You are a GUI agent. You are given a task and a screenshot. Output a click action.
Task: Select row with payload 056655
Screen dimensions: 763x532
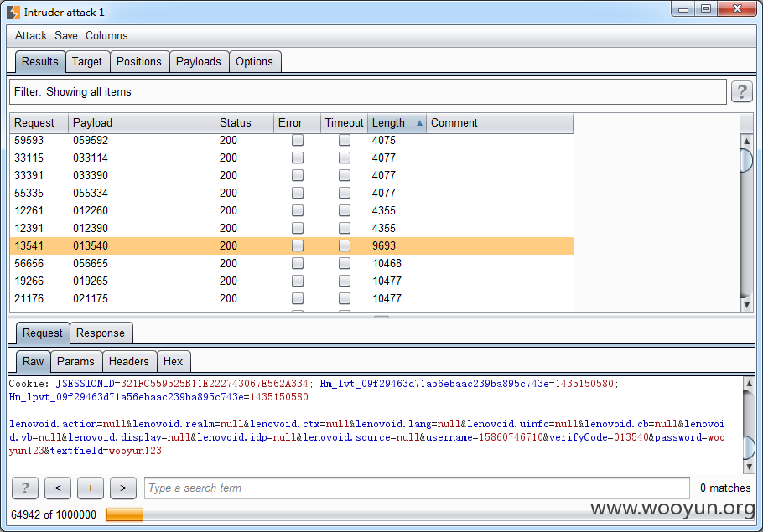pos(292,263)
